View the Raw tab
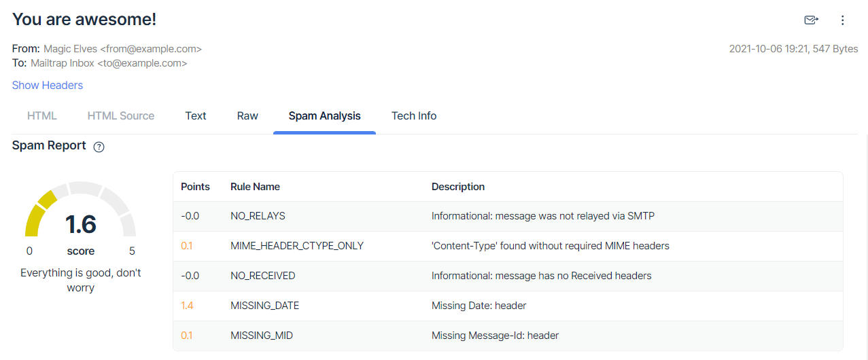Screen dimensions: 868x360 click(x=247, y=115)
